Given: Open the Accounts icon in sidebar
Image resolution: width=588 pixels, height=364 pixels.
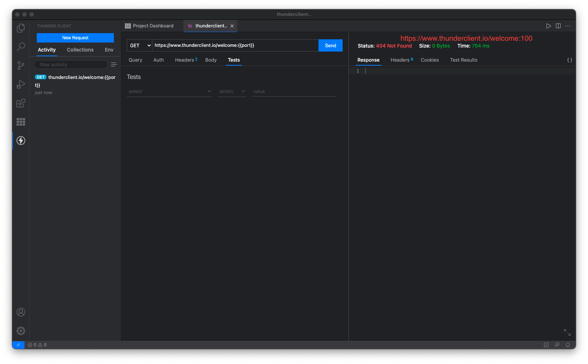Looking at the screenshot, I should point(21,312).
